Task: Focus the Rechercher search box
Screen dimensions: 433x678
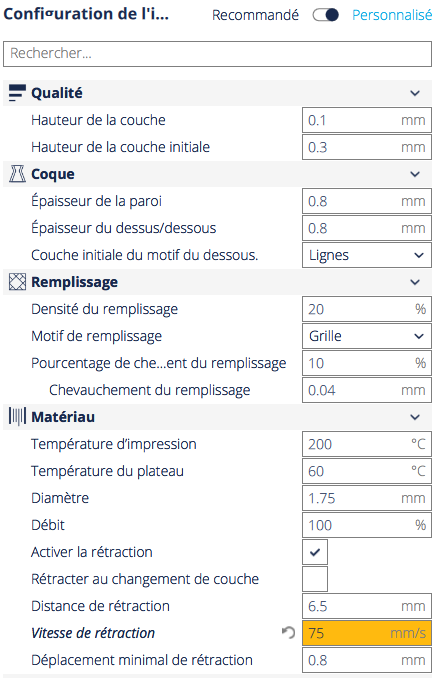Action: pos(218,54)
